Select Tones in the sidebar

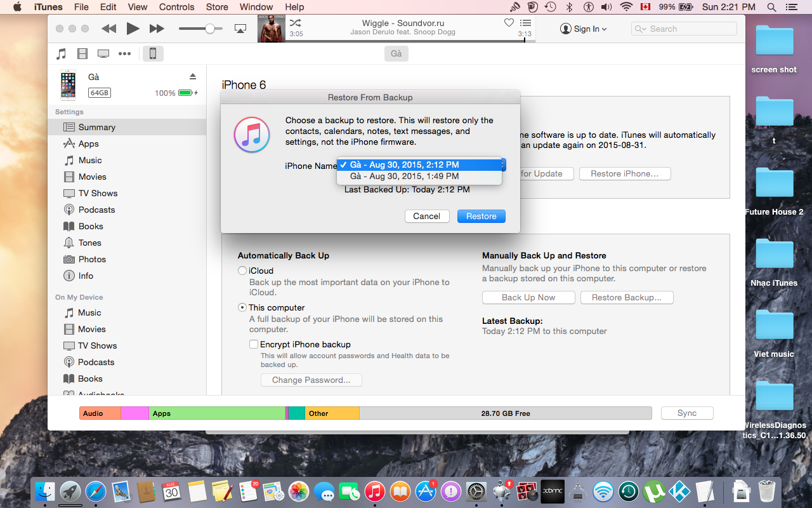(x=127, y=243)
